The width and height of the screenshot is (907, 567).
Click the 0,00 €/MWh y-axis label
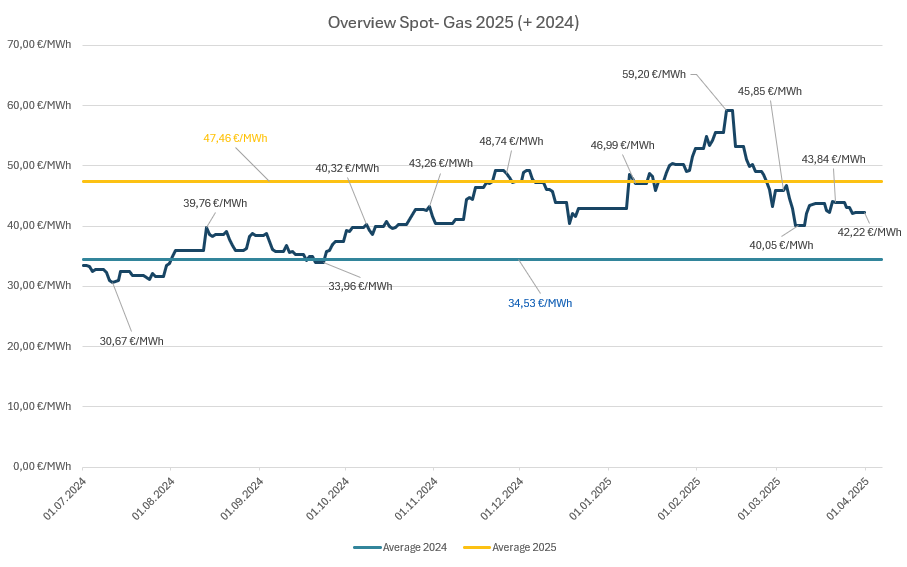41,466
